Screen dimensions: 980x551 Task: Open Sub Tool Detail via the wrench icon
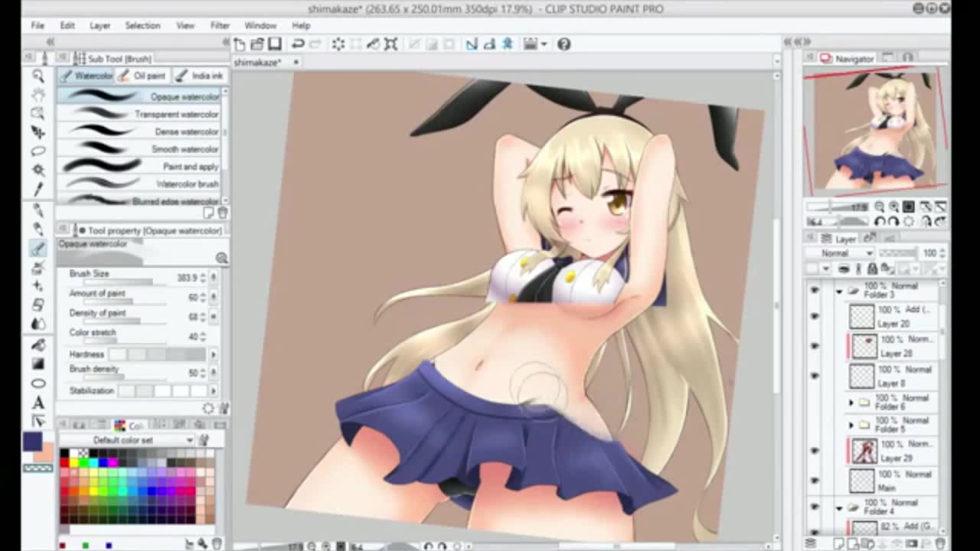(224, 409)
